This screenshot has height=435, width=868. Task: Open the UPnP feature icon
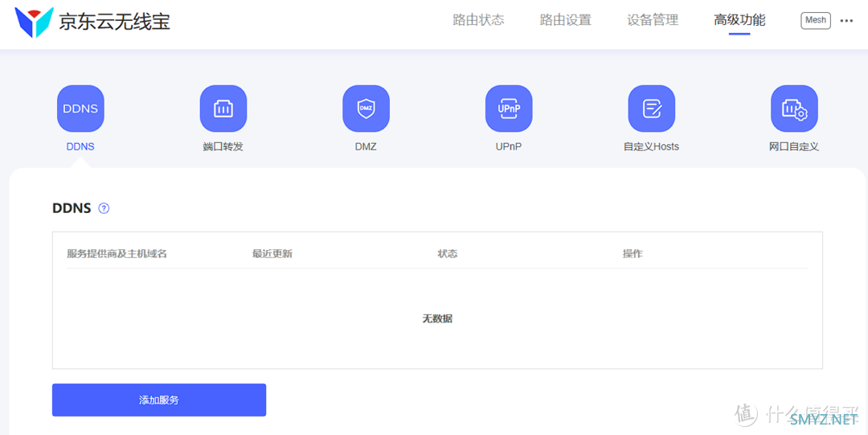point(509,109)
